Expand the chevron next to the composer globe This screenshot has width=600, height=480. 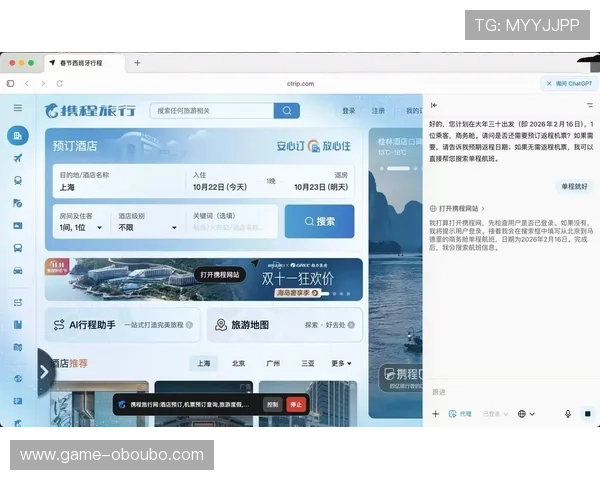tap(532, 414)
